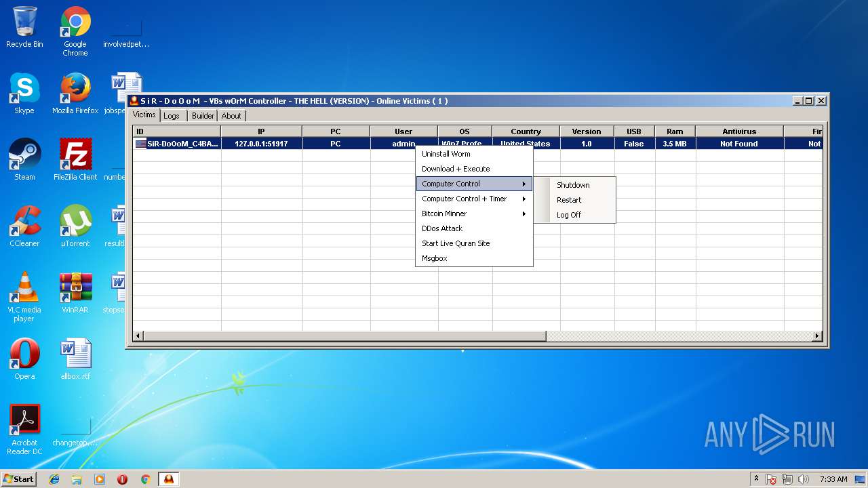Open allbox.rtf document
Screen dimensions: 868x488
[x=75, y=359]
